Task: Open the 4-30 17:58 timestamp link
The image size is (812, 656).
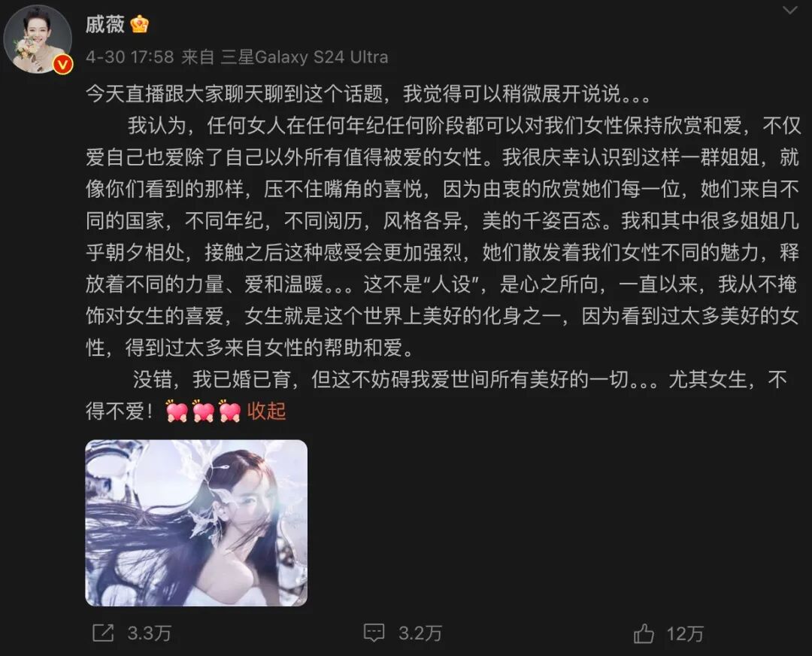Action: point(130,56)
